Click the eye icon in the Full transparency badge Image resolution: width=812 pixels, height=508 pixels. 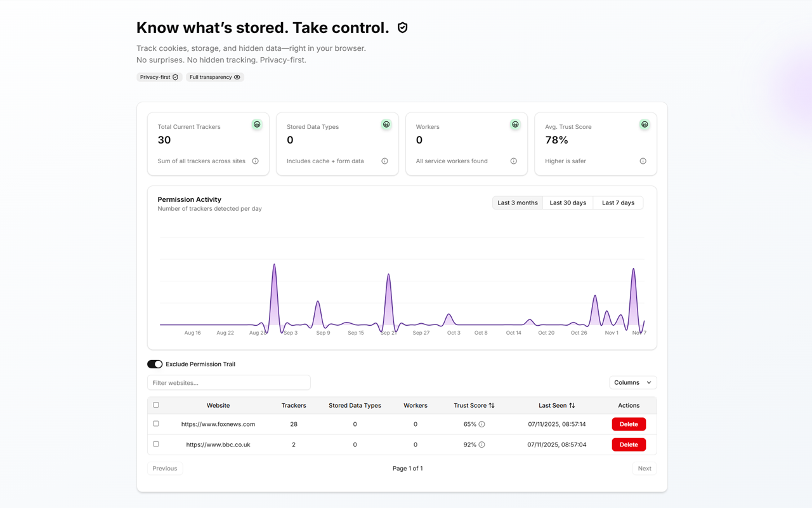click(237, 77)
